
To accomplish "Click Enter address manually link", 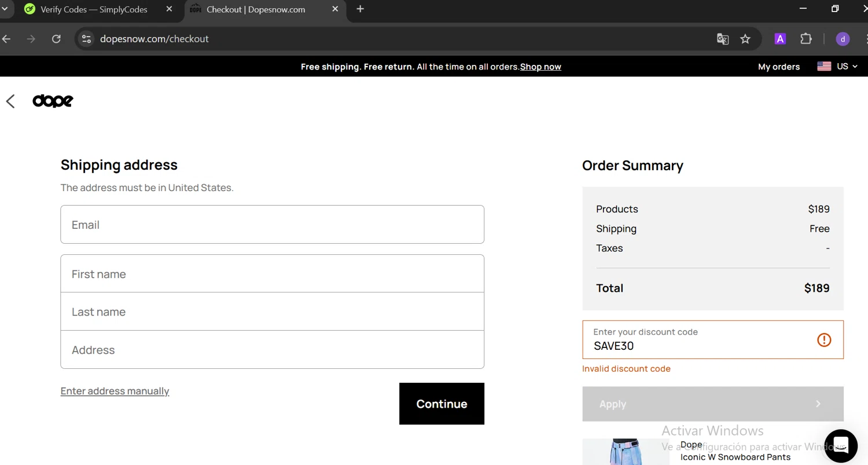I will 115,391.
